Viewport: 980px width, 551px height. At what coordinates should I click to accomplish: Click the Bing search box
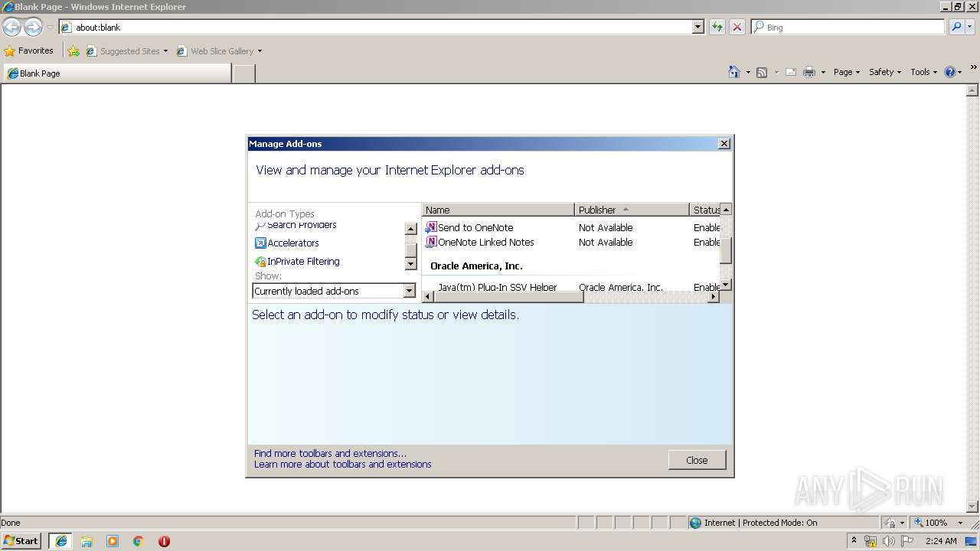click(x=848, y=27)
